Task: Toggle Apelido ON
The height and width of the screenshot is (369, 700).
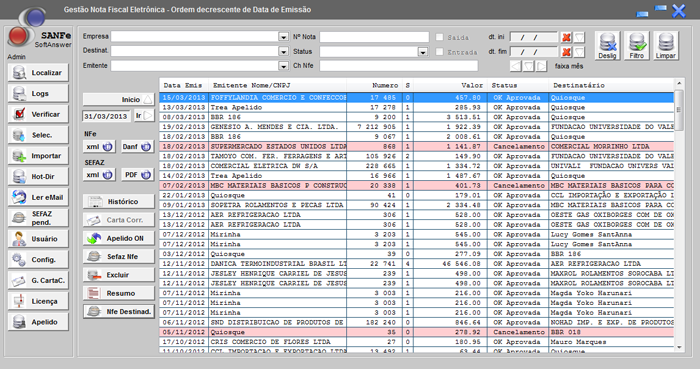Action: pyautogui.click(x=119, y=238)
